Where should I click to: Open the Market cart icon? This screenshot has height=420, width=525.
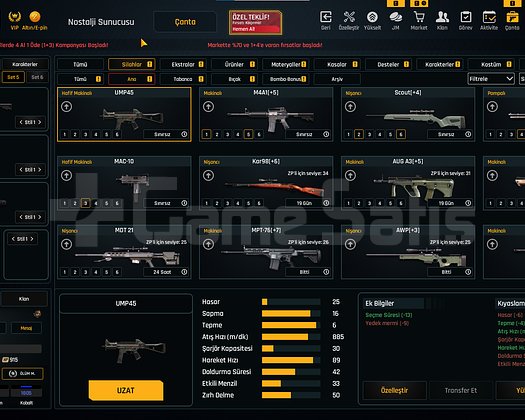pyautogui.click(x=419, y=17)
